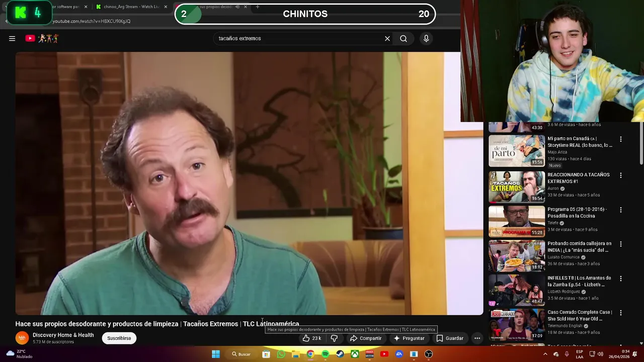Click channel name Auron in suggestions
This screenshot has height=362, width=644.
[553, 189]
